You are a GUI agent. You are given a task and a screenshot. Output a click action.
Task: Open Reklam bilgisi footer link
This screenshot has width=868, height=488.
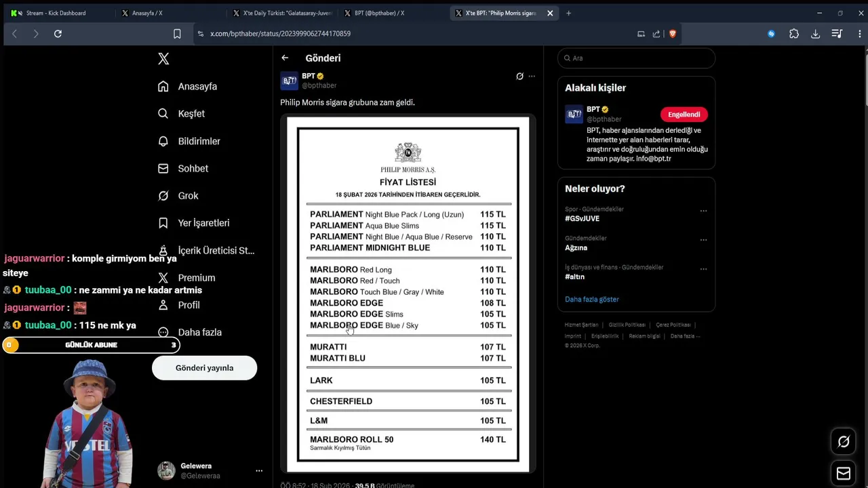[644, 336]
